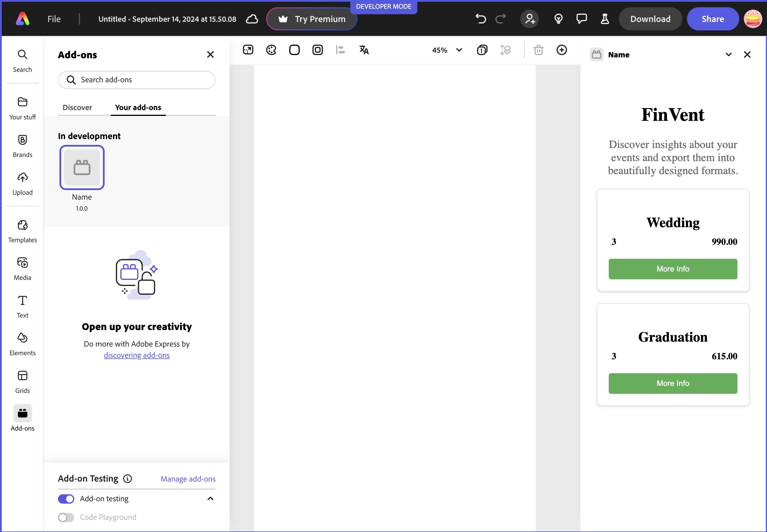The image size is (767, 532).
Task: Expand the Name add-on panel chevron
Action: (x=729, y=55)
